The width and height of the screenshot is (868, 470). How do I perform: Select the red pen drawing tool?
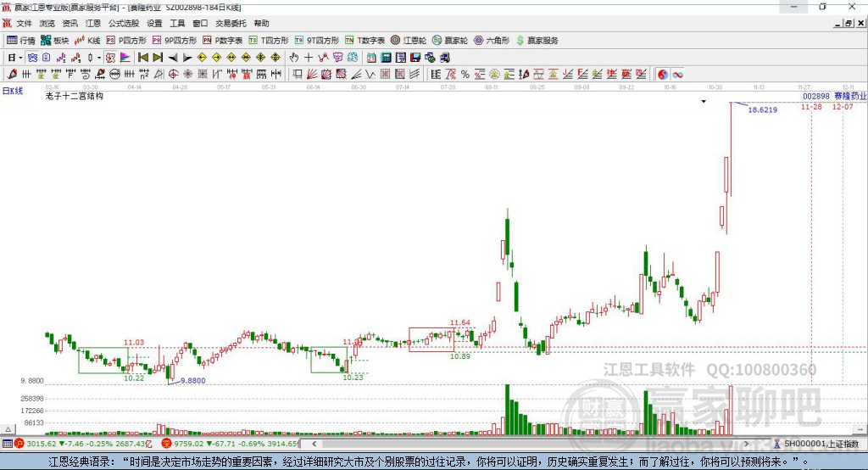click(x=12, y=75)
